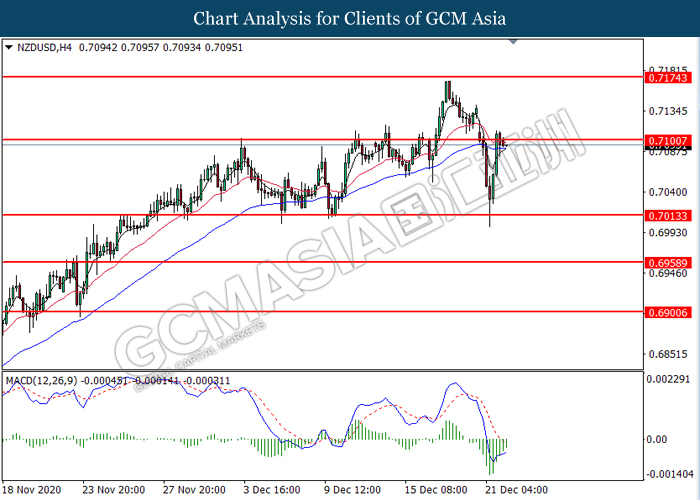700x500 pixels.
Task: Click the 9 Dec 12:00 time label
Action: tap(352, 490)
